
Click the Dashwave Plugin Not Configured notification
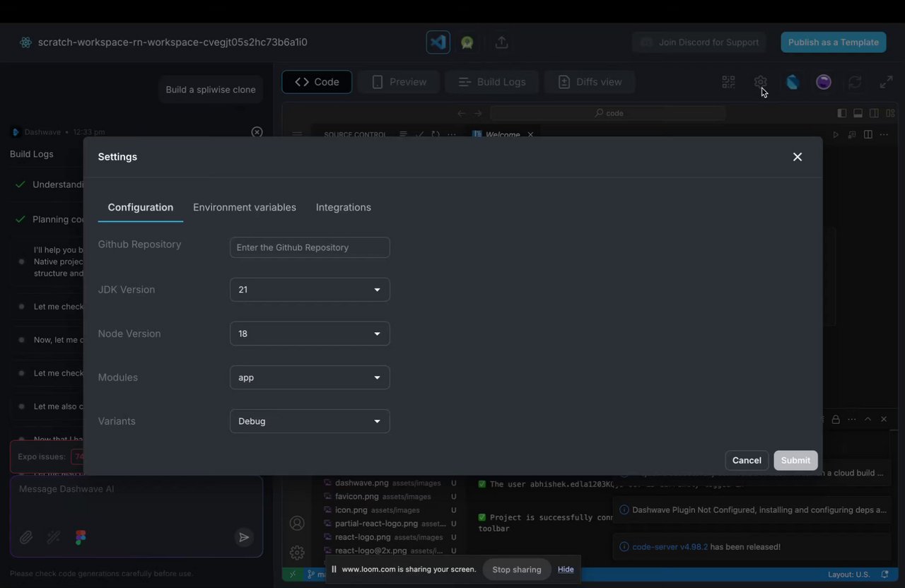click(x=752, y=510)
